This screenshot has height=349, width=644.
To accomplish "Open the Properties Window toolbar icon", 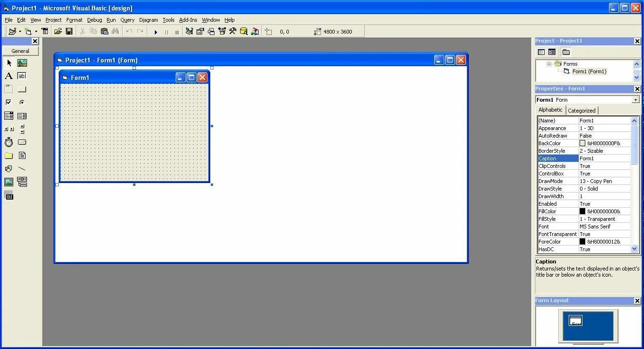I will pyautogui.click(x=200, y=32).
